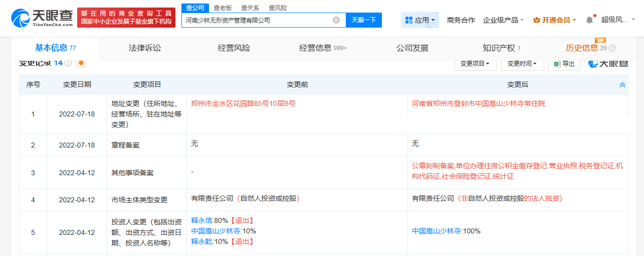Open the TianYanCha logo homepage
This screenshot has width=644, height=256.
click(42, 18)
